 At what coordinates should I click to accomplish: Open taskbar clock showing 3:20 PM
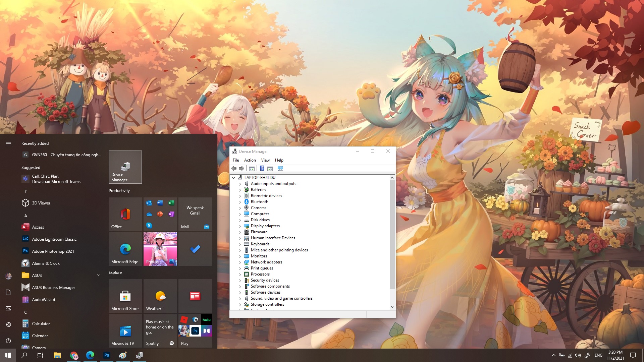coord(615,355)
